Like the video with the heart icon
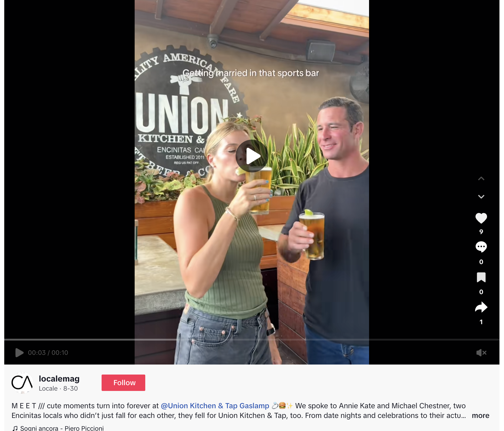The height and width of the screenshot is (431, 504). pos(481,218)
